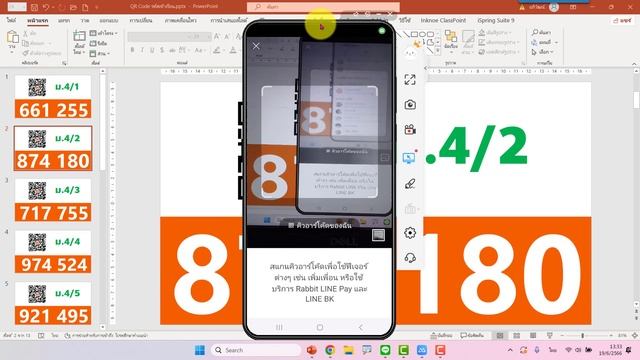This screenshot has width=640, height=360.
Task: Switch to the Home ribbon tab
Action: [x=38, y=20]
